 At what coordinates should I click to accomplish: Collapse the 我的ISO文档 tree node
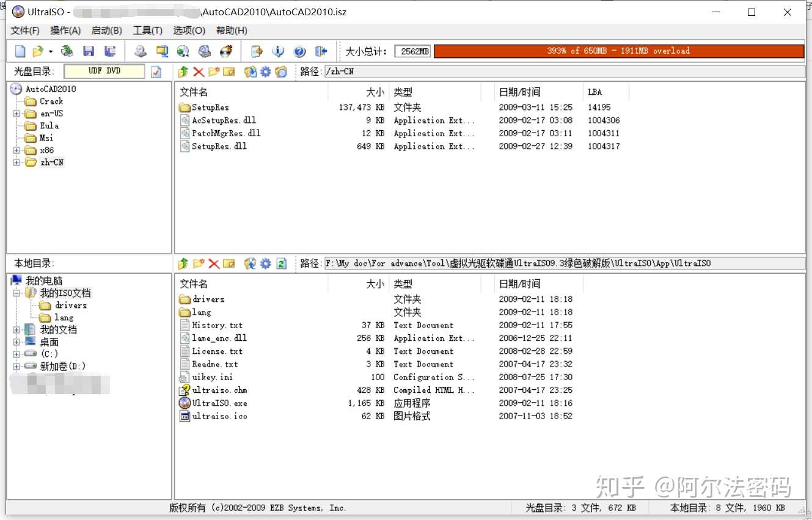(x=16, y=293)
